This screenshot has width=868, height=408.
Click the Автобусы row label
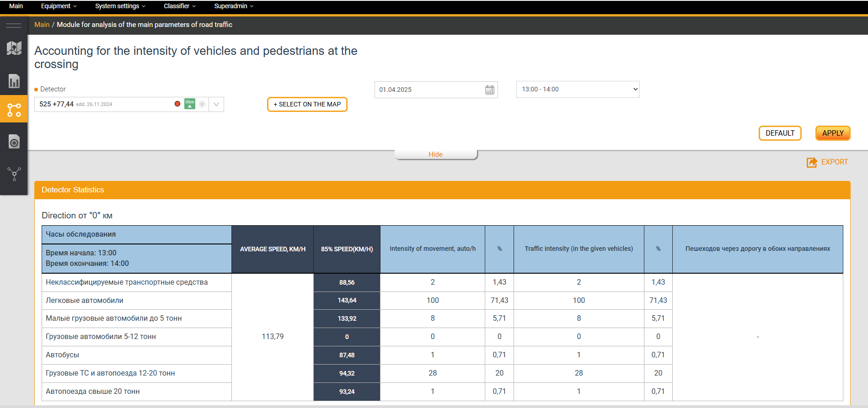62,355
